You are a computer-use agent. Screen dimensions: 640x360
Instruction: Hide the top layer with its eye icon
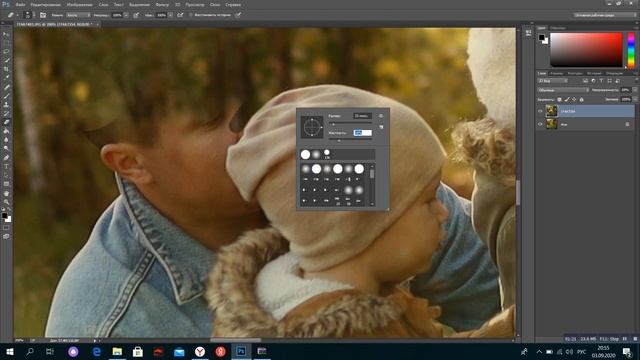click(x=540, y=111)
